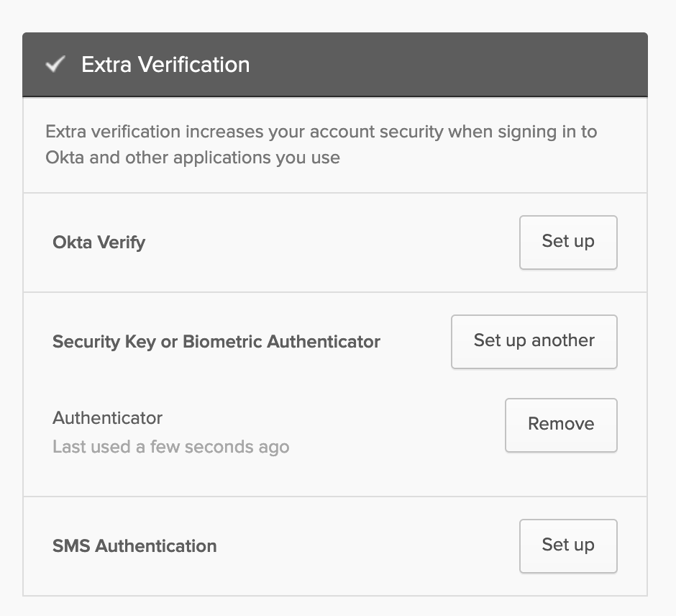Click the Okta Verify row
This screenshot has width=676, height=616.
click(288, 243)
